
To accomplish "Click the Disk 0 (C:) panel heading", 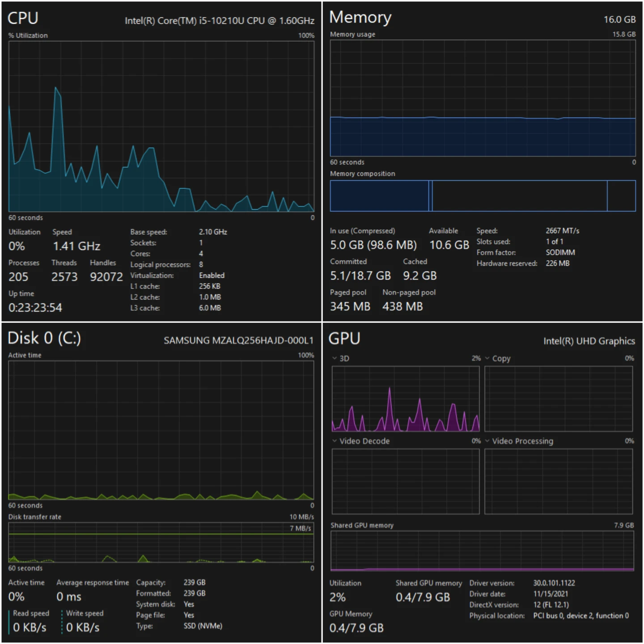I will click(x=44, y=338).
